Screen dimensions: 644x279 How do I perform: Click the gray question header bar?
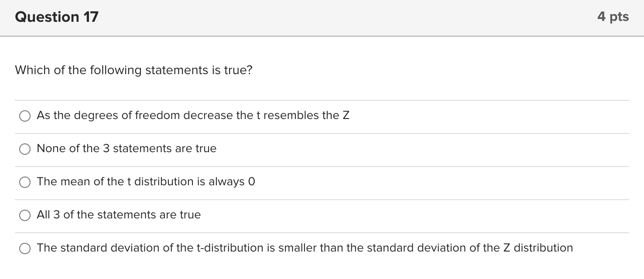pos(322,17)
